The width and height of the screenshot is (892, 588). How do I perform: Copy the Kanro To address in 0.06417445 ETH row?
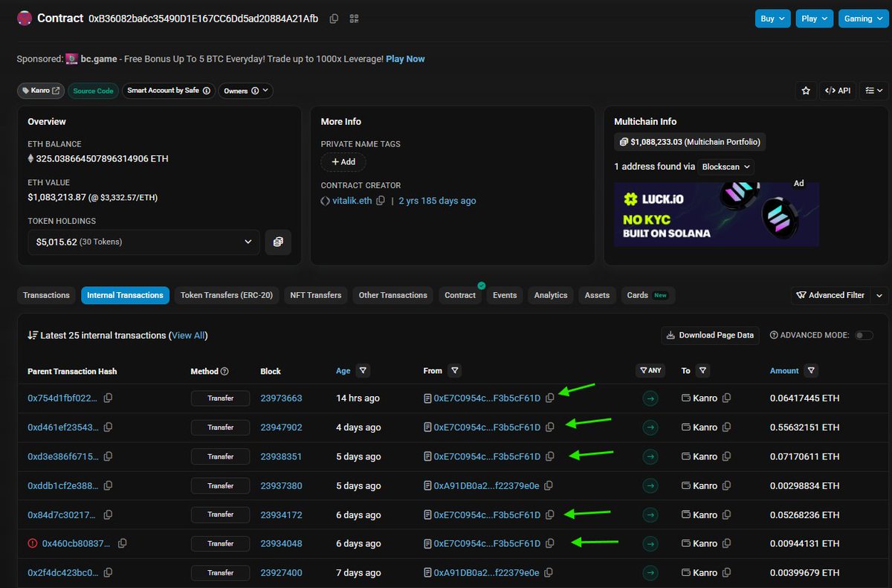point(727,398)
